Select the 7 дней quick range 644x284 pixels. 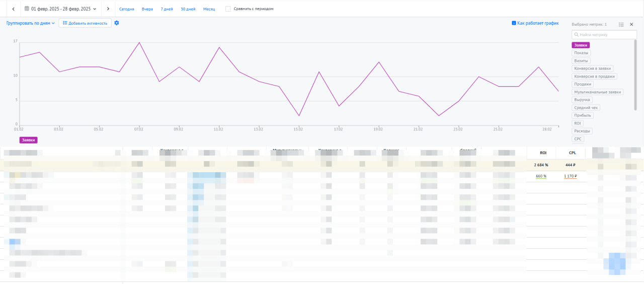(x=167, y=9)
